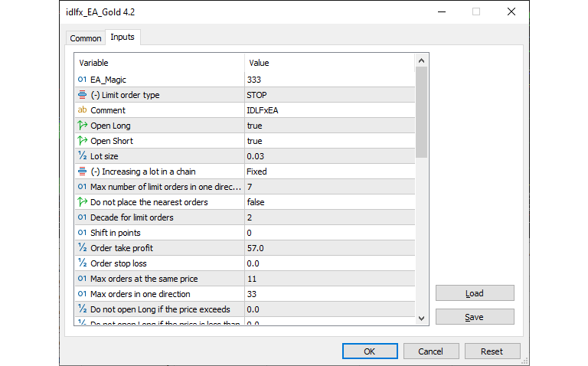Toggle Do not place nearest orders value
The height and width of the screenshot is (366, 588).
[256, 202]
